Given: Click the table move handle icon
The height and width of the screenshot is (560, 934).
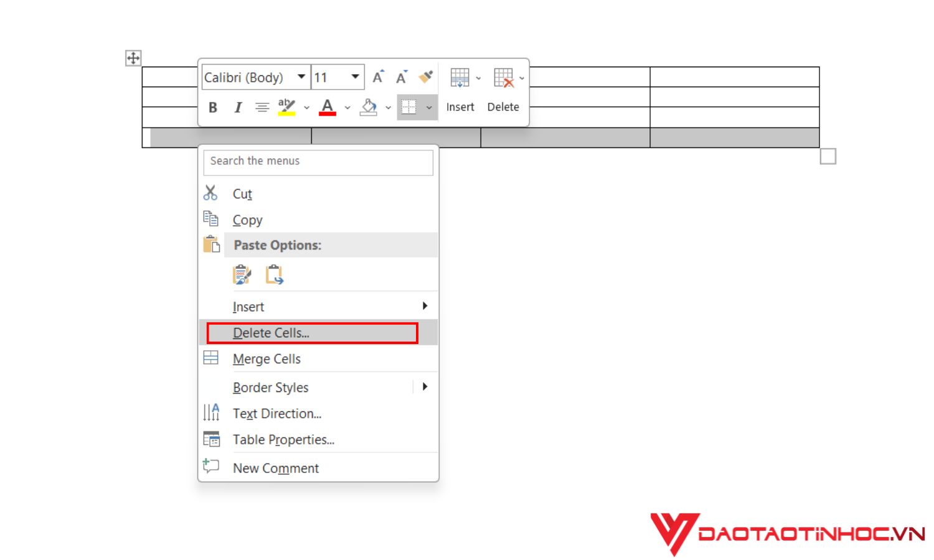Looking at the screenshot, I should tap(133, 58).
